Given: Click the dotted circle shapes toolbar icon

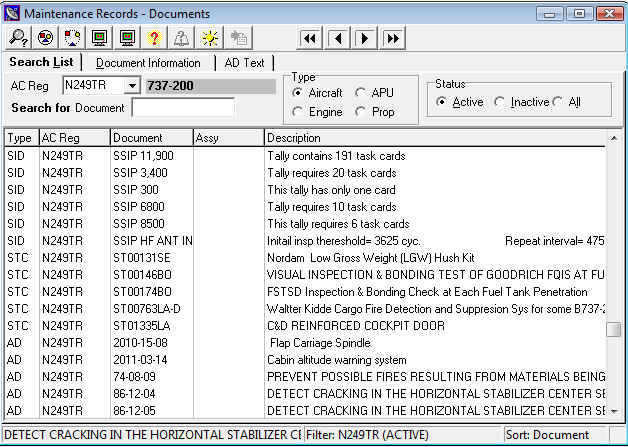Looking at the screenshot, I should 72,38.
